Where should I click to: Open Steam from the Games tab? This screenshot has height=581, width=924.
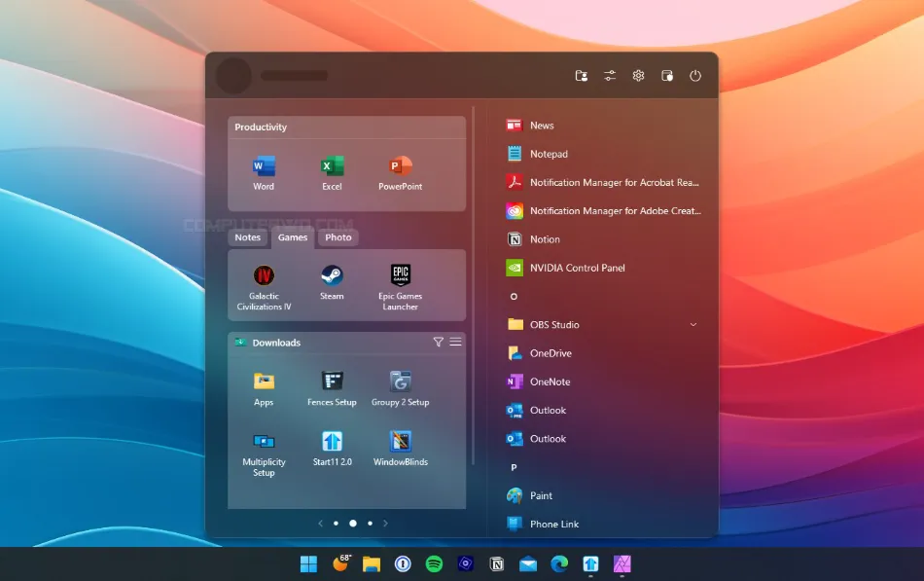(x=332, y=282)
